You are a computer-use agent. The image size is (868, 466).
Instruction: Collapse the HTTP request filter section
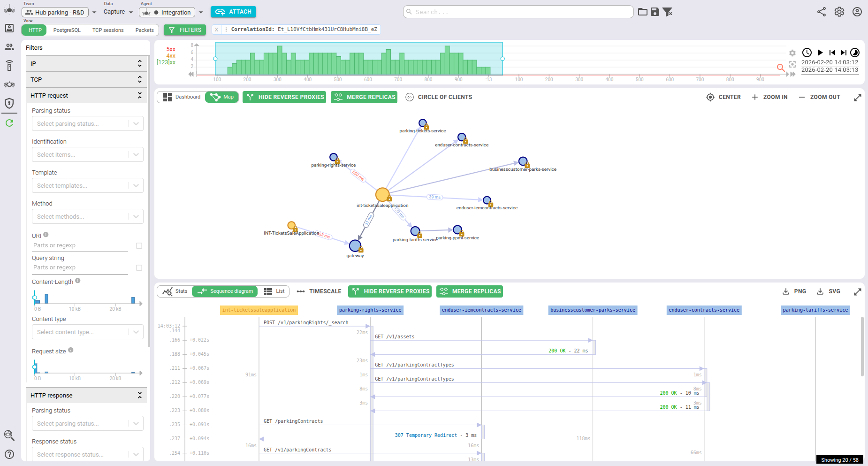[139, 95]
